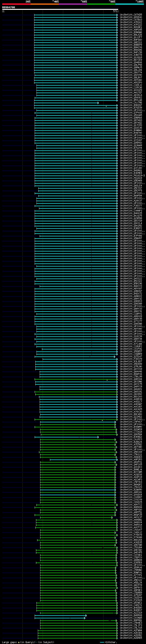Select the UniRef100_O60992 label
The width and height of the screenshot is (146, 644).
pyautogui.click(x=131, y=394)
